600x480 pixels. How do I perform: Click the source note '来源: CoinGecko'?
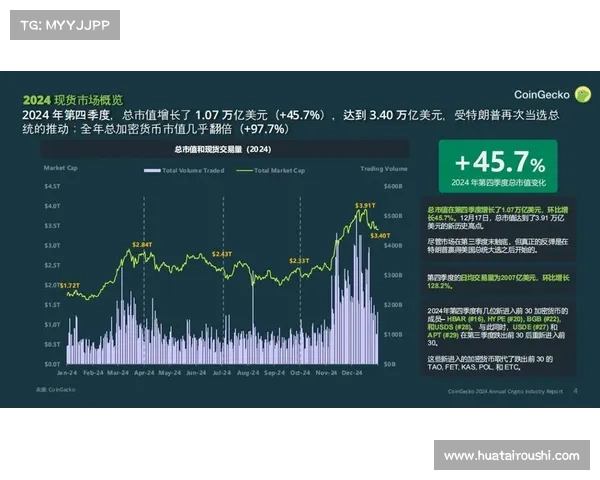[x=55, y=390]
